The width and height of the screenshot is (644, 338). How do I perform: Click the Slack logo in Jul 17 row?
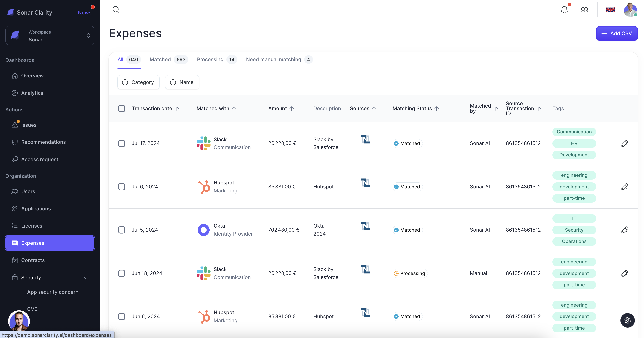click(x=203, y=143)
